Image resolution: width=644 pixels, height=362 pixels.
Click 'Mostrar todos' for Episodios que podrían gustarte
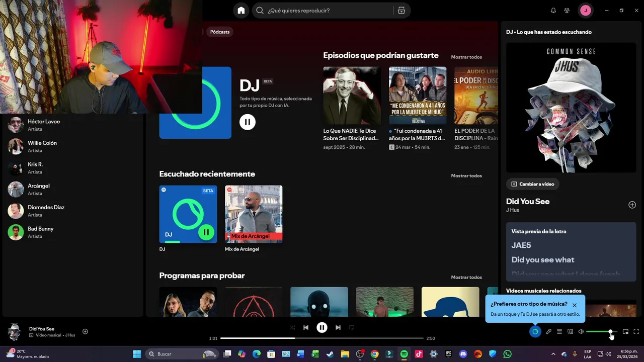pos(466,57)
